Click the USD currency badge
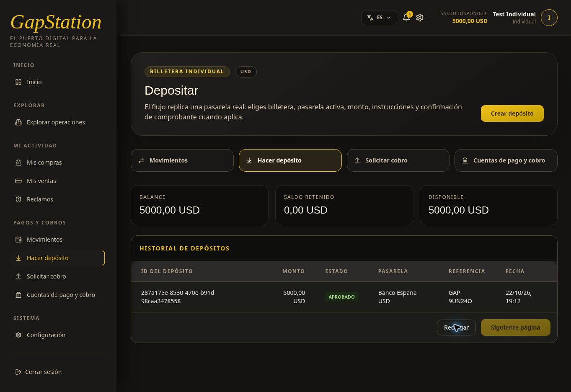The height and width of the screenshot is (392, 571). click(245, 72)
